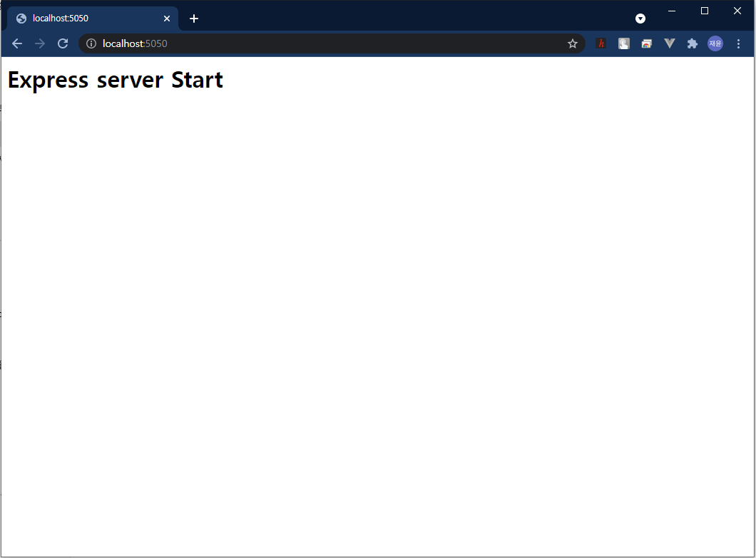
Task: Go back using the browser back arrow
Action: [17, 44]
